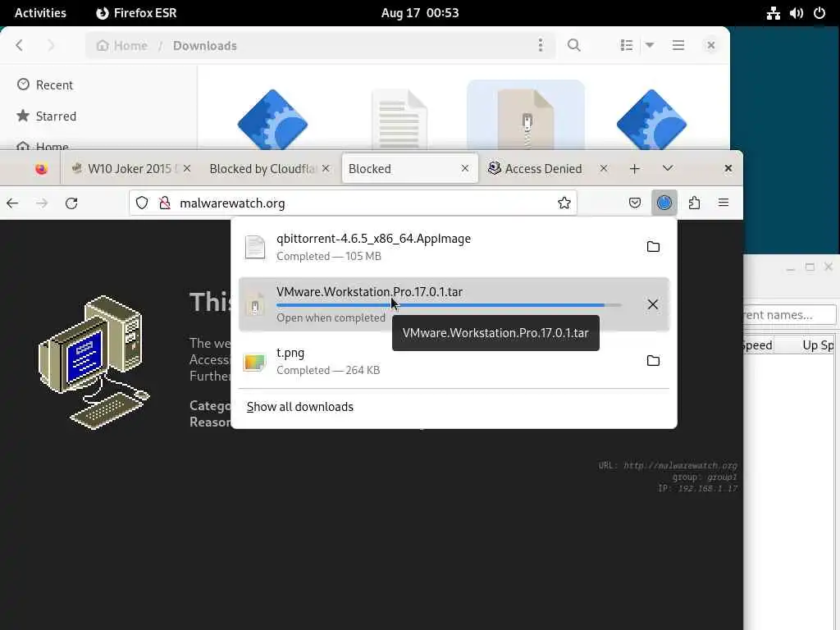Expand the list all tabs chevron
This screenshot has width=840, height=630.
click(x=667, y=168)
